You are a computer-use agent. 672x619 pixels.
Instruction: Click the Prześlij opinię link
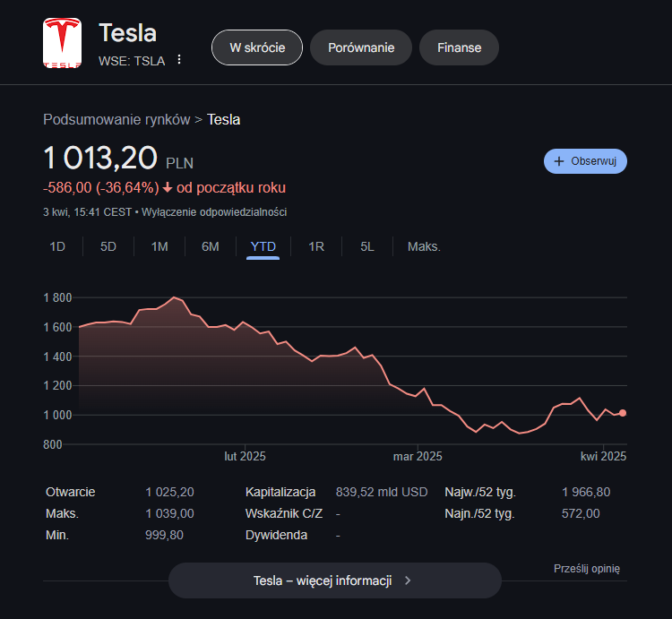click(587, 568)
